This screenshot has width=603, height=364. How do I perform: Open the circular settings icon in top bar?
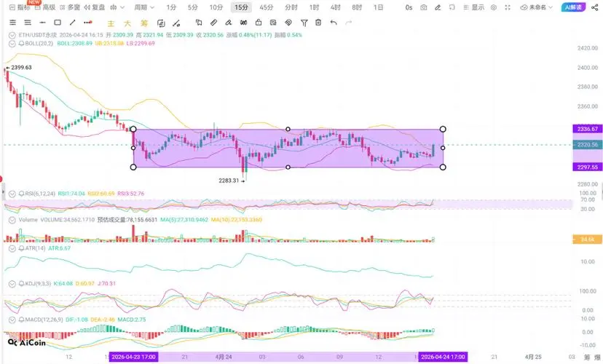coord(494,7)
